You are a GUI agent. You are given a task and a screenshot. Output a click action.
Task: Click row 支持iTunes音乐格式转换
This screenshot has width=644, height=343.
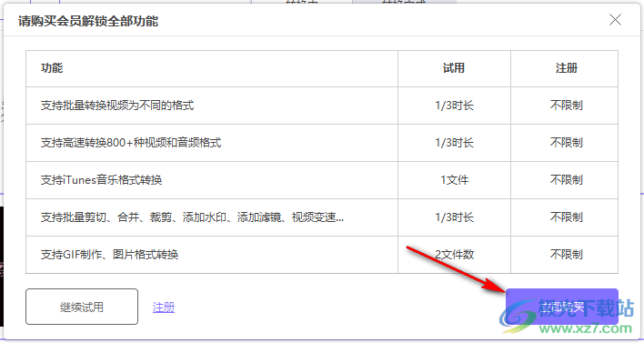click(x=322, y=180)
